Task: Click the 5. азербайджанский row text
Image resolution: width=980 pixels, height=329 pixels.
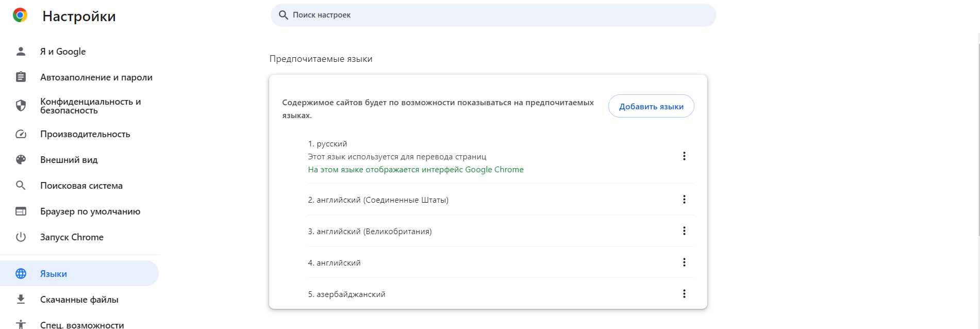Action: [x=346, y=294]
